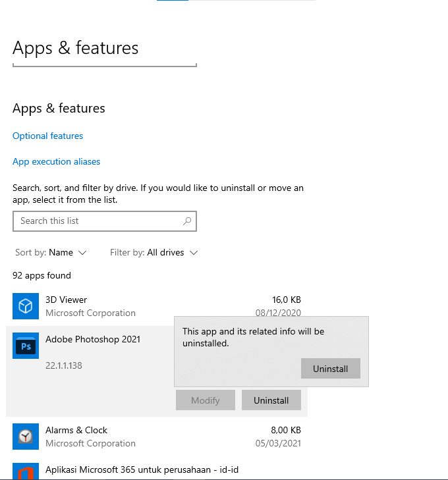The height and width of the screenshot is (480, 448).
Task: Click the magnifier icon in search box
Action: click(x=187, y=221)
